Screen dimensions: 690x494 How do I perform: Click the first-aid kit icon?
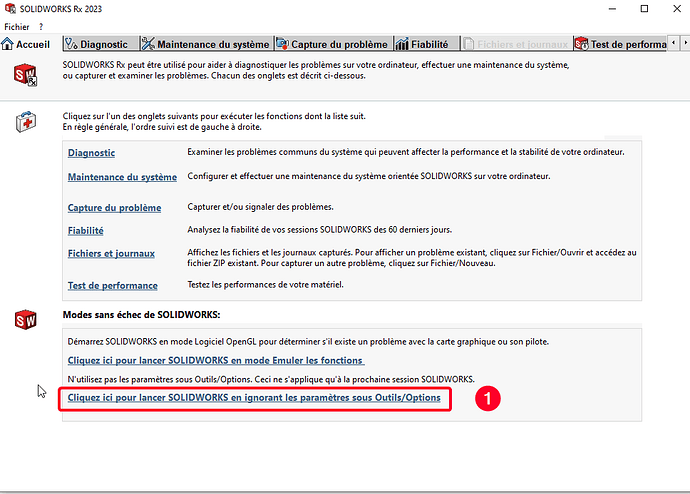pos(25,123)
